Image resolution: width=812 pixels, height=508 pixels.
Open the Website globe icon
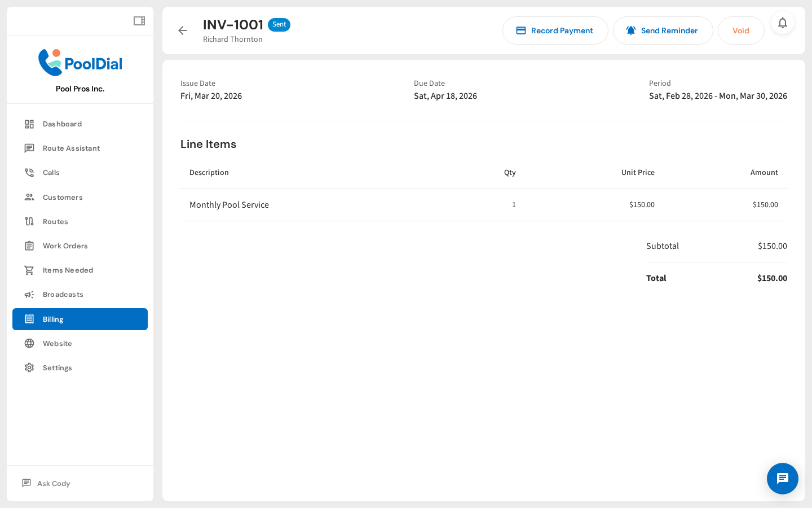[x=29, y=343]
